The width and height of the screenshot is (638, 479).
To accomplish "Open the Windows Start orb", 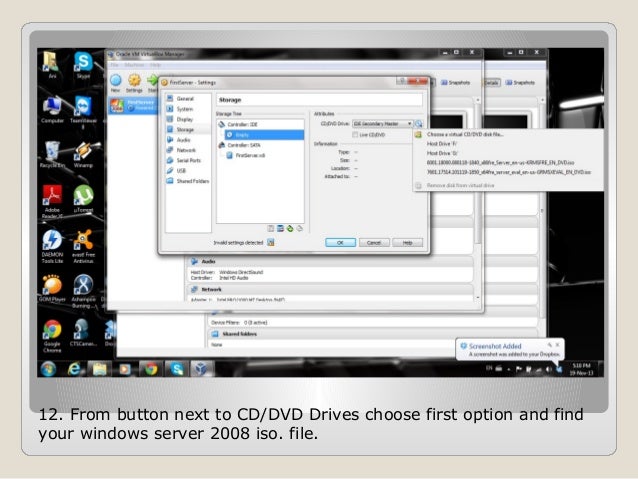I will [48, 369].
